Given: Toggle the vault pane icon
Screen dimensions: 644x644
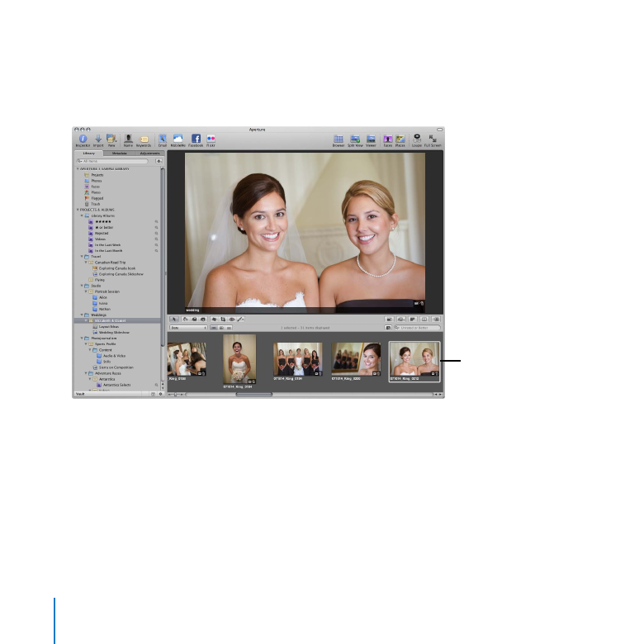Looking at the screenshot, I should (x=154, y=394).
